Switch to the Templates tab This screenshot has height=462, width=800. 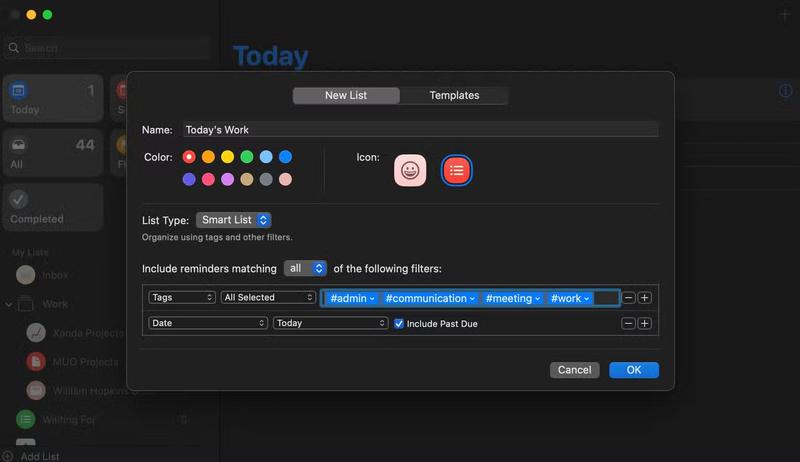tap(454, 95)
